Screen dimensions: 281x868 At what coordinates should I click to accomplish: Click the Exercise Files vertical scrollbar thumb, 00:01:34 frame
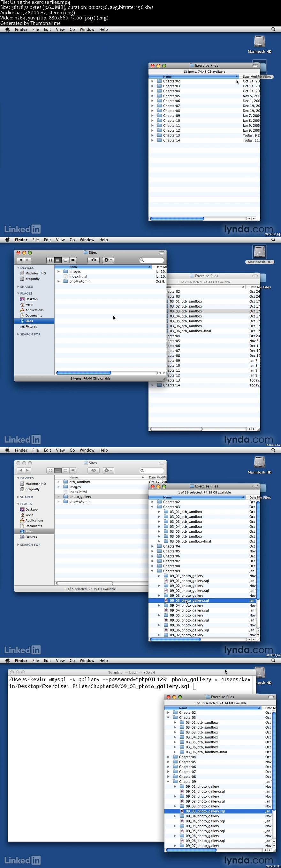[258, 551]
